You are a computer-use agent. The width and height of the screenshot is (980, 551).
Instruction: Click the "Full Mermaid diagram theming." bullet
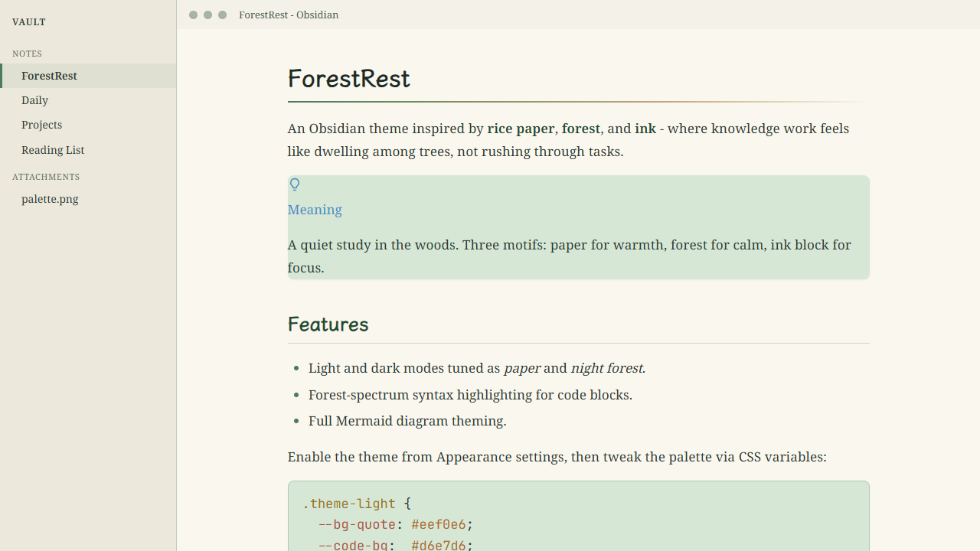click(407, 421)
